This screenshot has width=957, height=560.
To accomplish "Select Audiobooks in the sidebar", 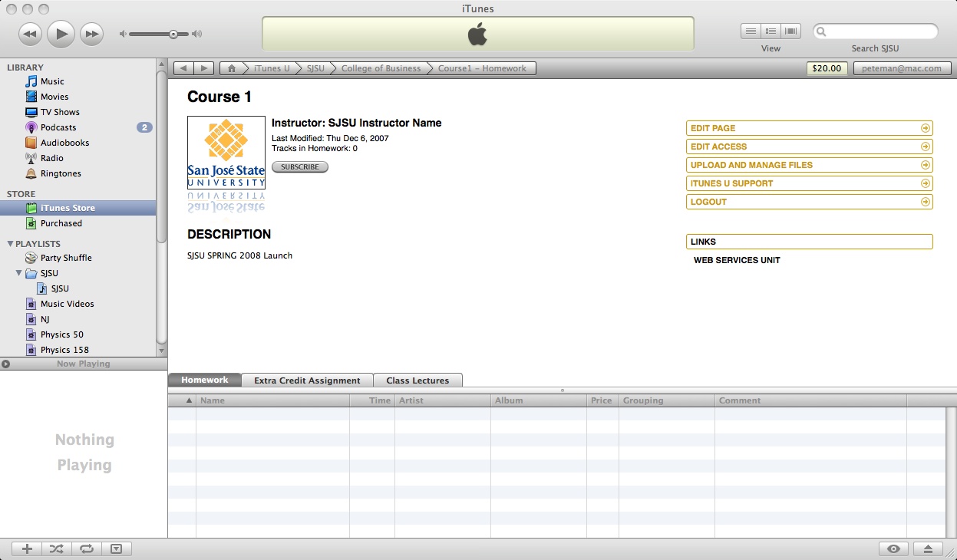I will pos(64,143).
